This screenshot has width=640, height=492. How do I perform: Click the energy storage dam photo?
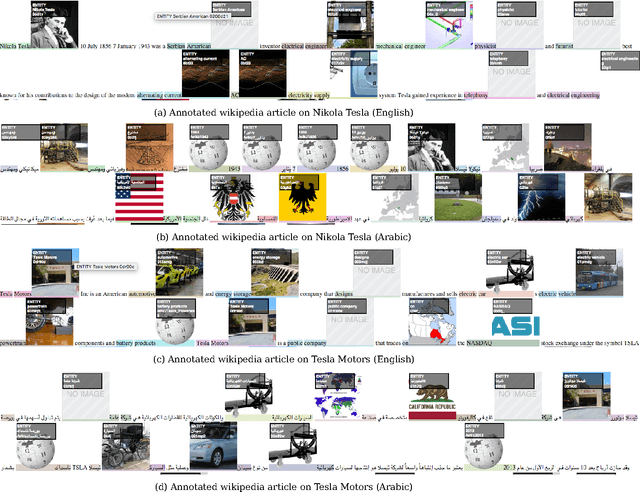pos(275,272)
